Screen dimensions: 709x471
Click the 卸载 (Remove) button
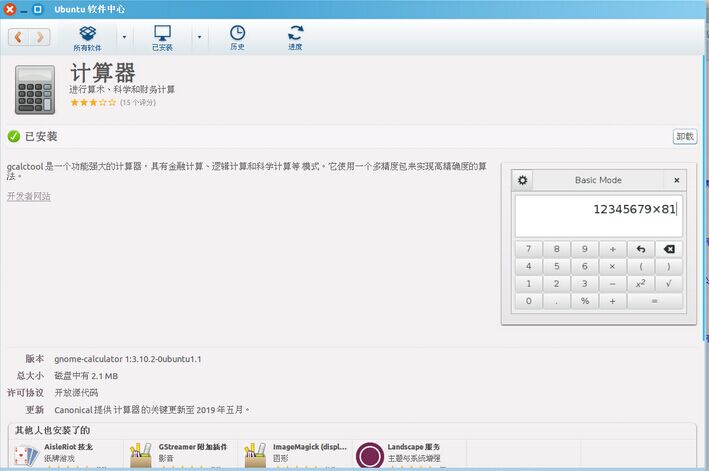pos(685,137)
